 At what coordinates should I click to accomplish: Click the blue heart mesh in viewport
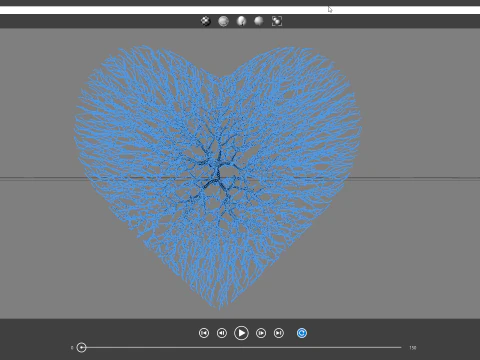coord(218,177)
